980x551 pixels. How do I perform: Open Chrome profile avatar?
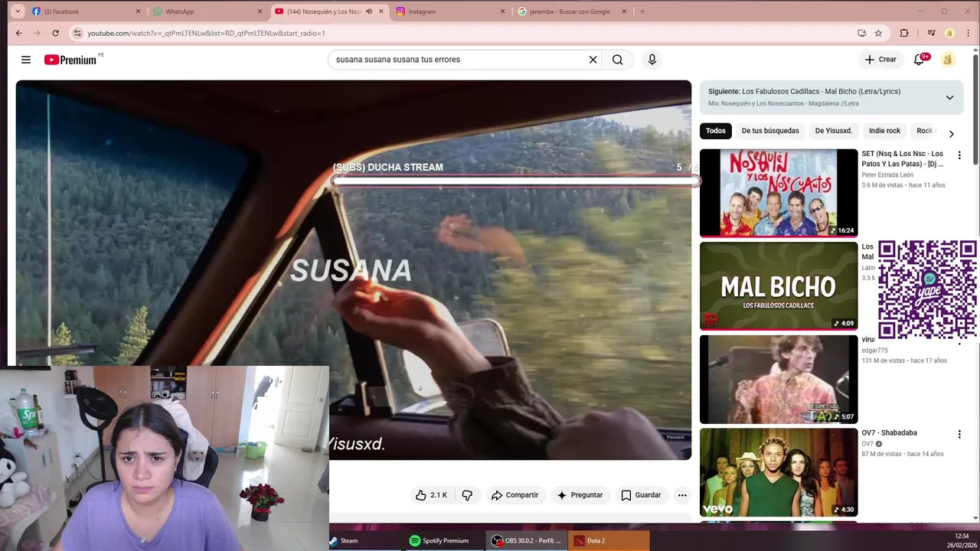tap(949, 33)
